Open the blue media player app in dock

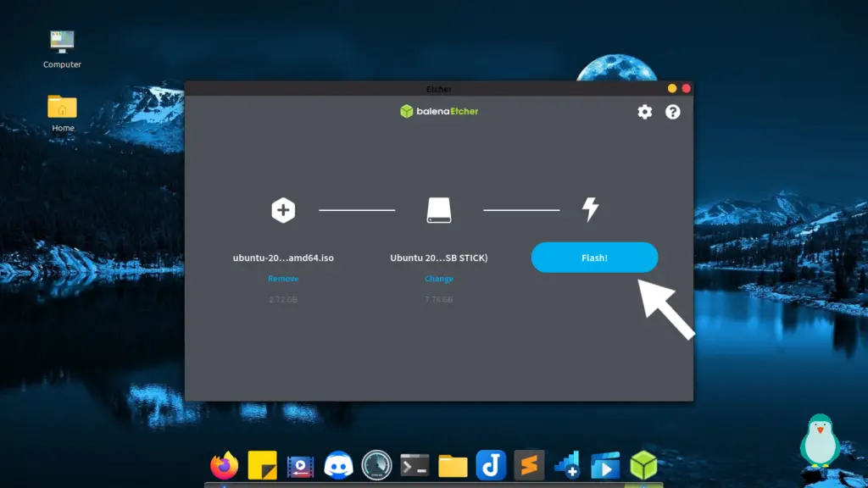605,465
